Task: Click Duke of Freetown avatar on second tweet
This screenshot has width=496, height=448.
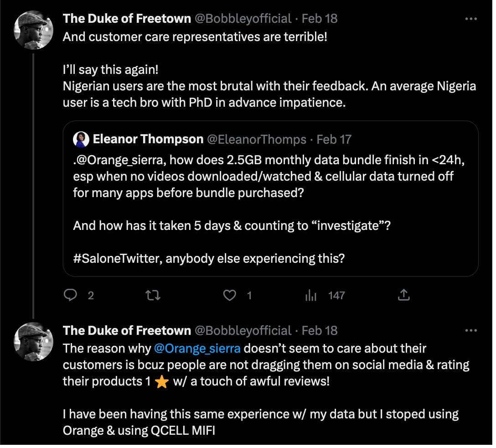Action: 34,341
